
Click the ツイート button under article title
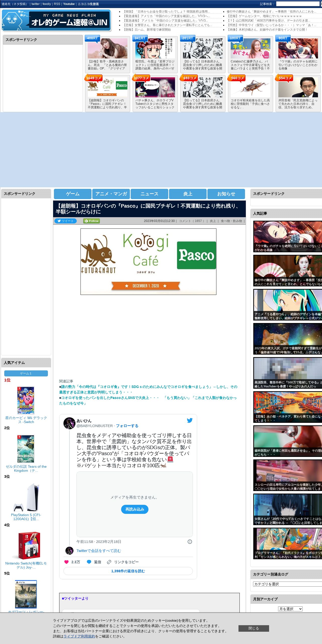(x=65, y=221)
